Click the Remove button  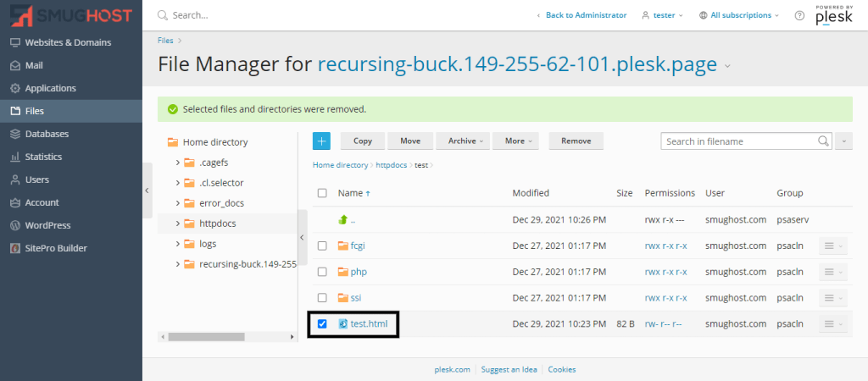pyautogui.click(x=576, y=141)
